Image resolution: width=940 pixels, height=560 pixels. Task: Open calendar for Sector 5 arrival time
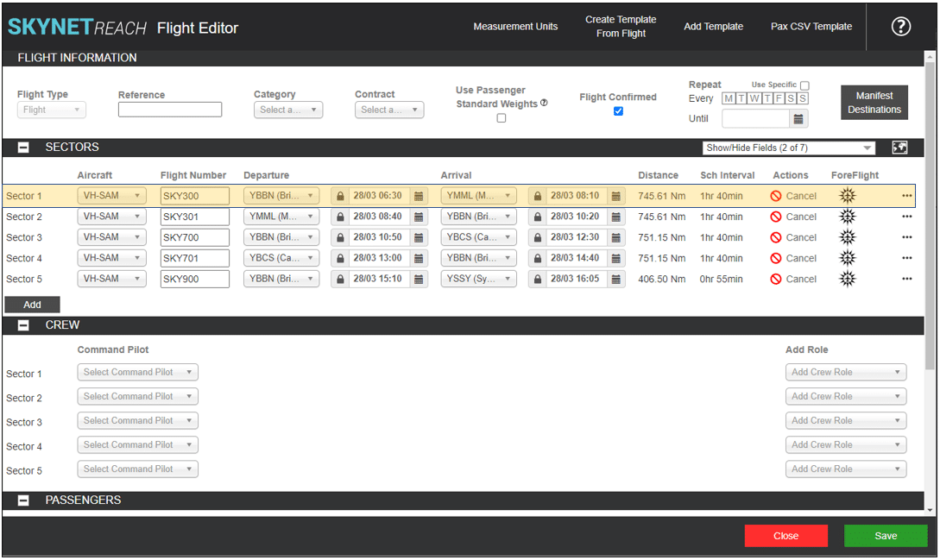(x=615, y=279)
